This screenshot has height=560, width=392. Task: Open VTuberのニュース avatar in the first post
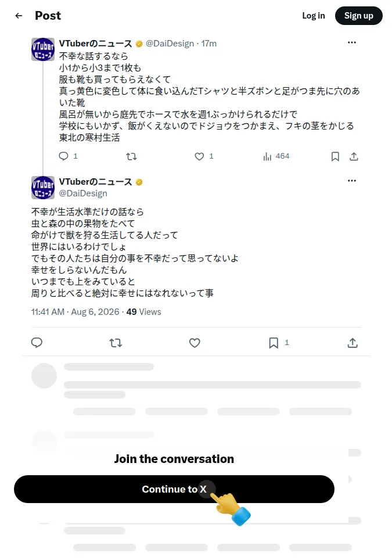[43, 49]
